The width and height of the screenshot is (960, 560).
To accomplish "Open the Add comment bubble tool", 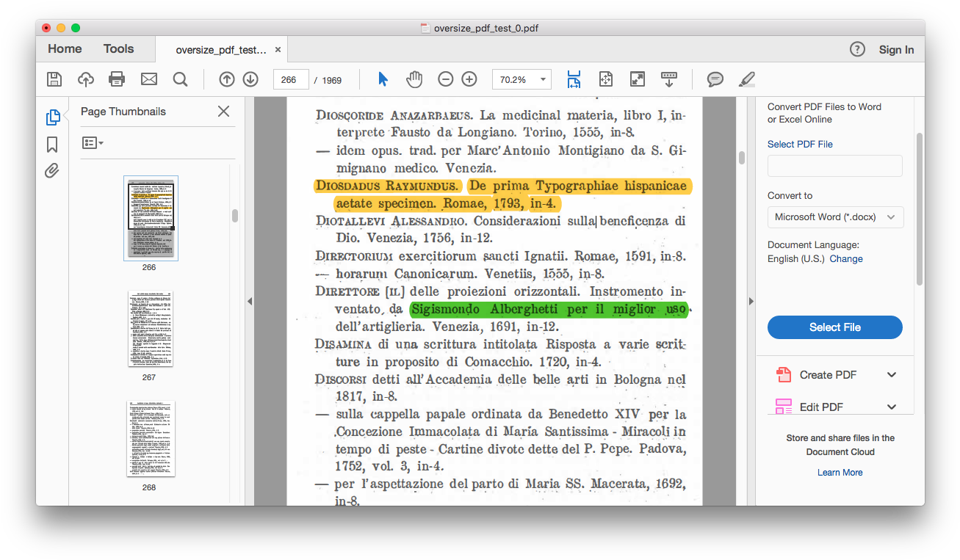I will pos(715,79).
